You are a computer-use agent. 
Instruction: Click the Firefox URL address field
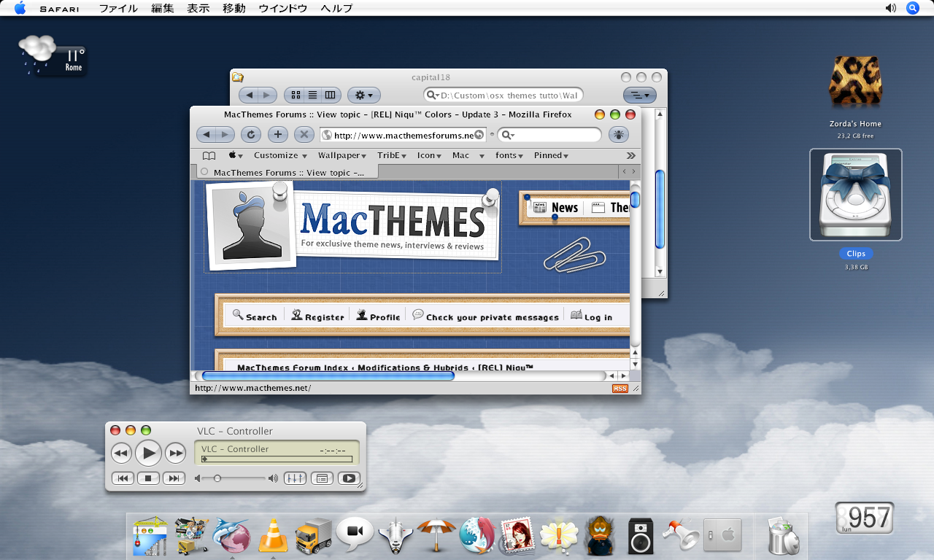[x=403, y=135]
